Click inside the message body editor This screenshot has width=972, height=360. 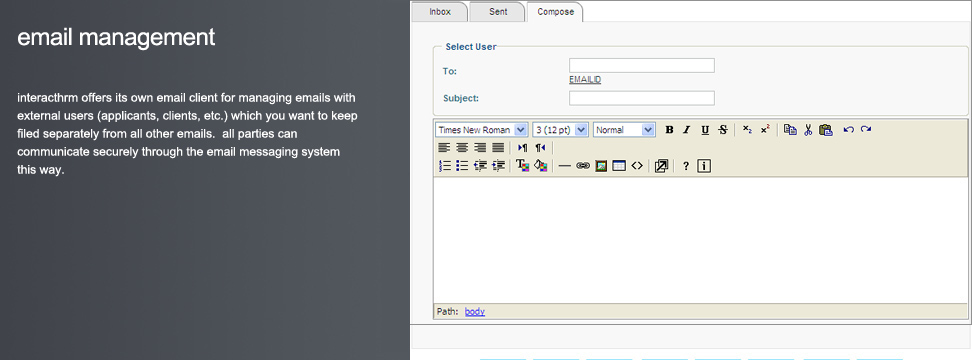(700, 240)
